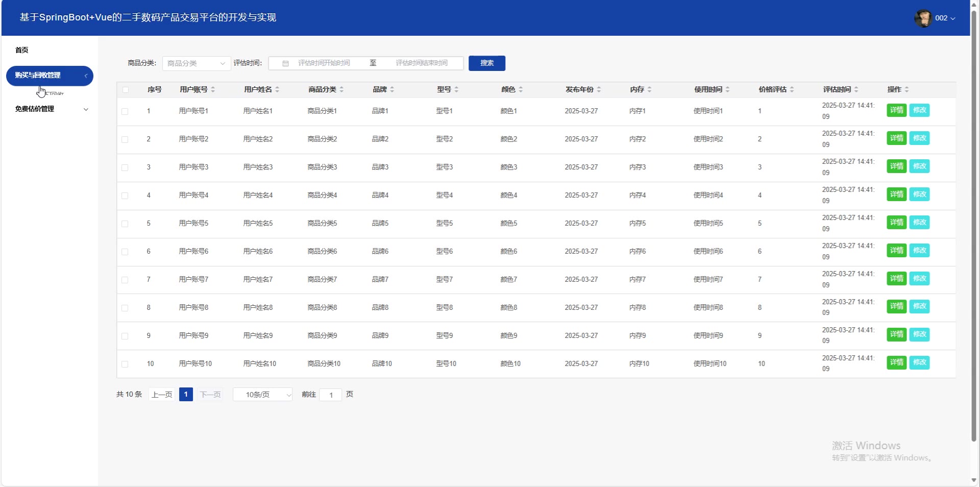
Task: Sort table by 内存 column arrows
Action: (x=649, y=89)
